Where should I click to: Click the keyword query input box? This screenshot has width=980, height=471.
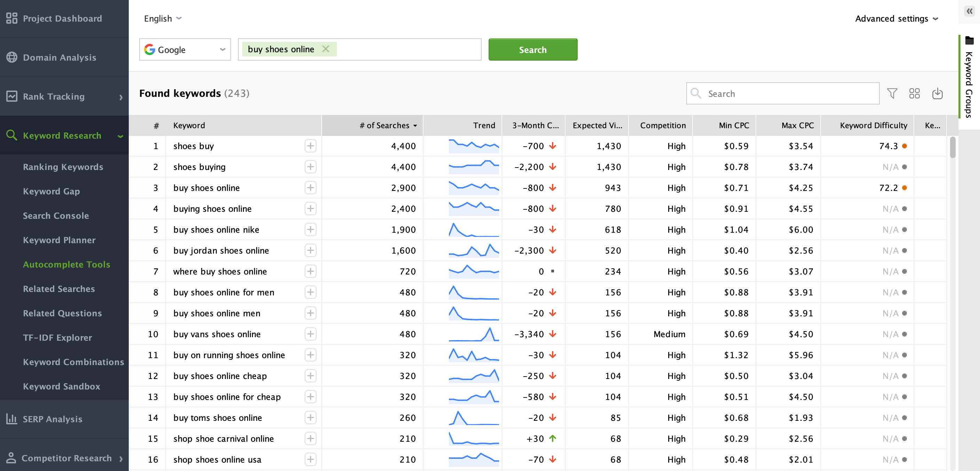(360, 49)
